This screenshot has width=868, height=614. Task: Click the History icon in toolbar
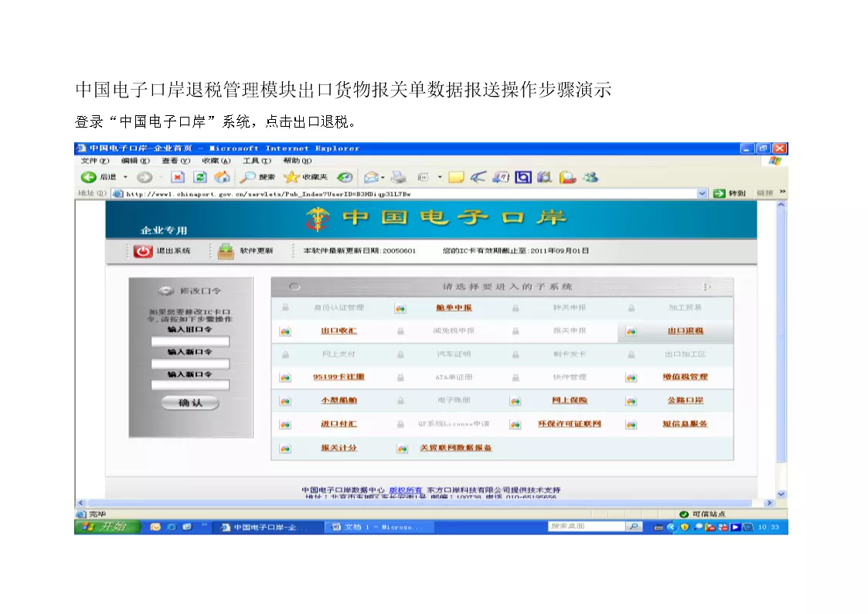click(x=345, y=177)
